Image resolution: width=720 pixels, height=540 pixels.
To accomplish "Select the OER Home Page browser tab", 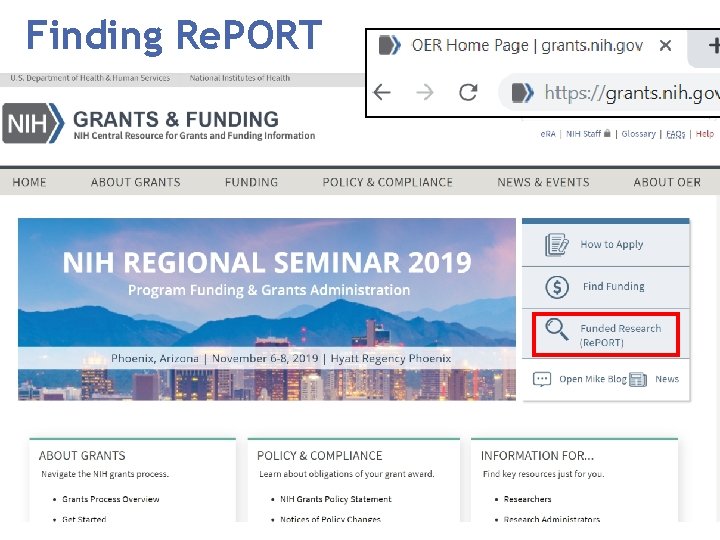I will tap(526, 45).
